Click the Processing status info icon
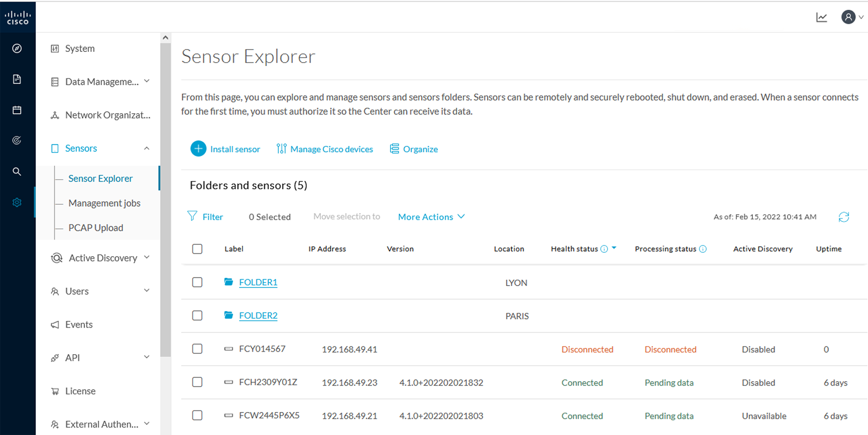The width and height of the screenshot is (868, 435). (x=703, y=249)
